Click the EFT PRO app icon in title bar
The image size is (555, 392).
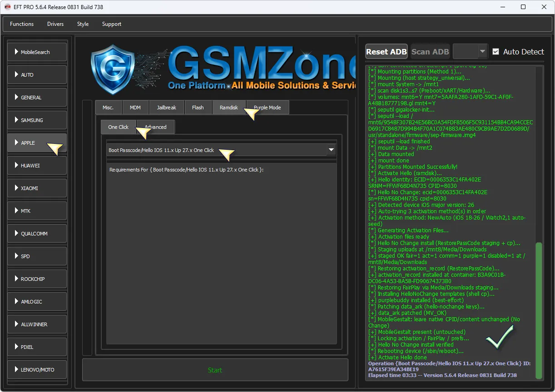(7, 7)
